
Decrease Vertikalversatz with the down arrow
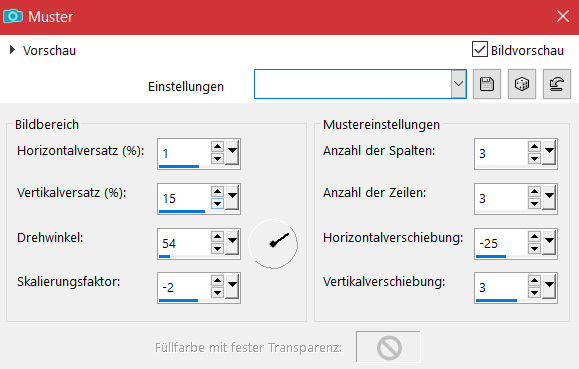[217, 204]
